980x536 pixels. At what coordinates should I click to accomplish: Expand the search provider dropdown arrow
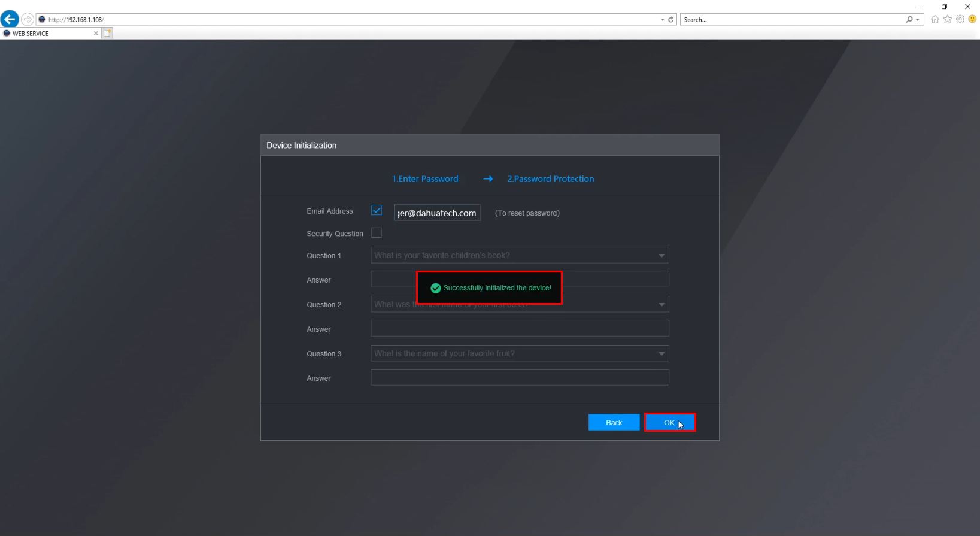pos(917,20)
